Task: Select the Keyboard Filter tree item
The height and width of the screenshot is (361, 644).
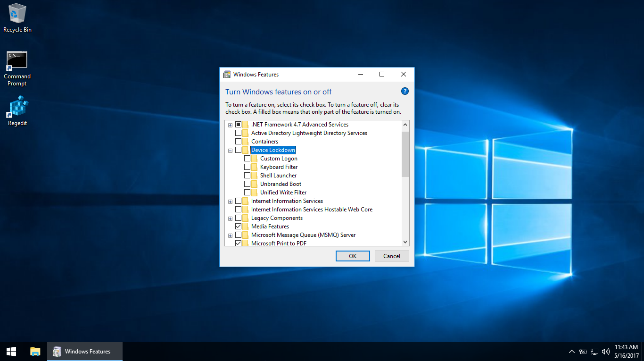Action: 278,167
